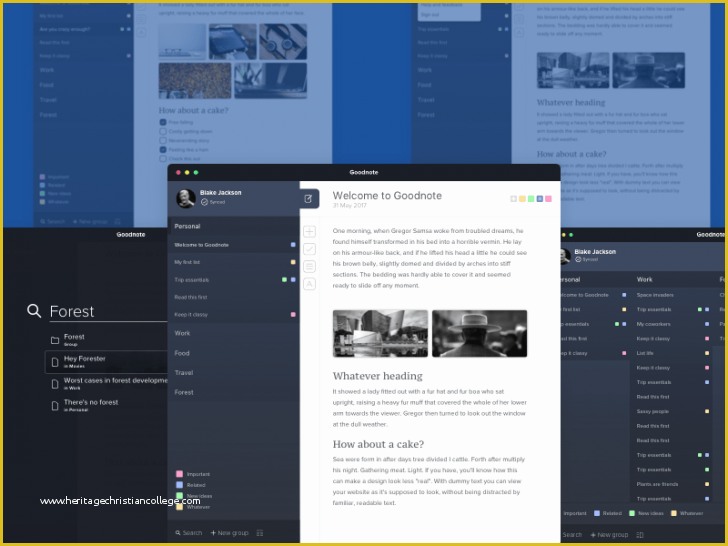Click document icon beside Worst cases result
This screenshot has height=546, width=728.
(x=55, y=384)
